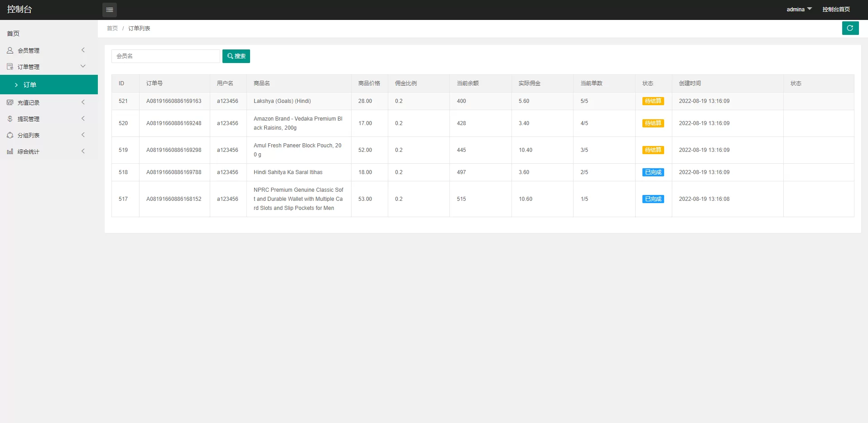Image resolution: width=868 pixels, height=423 pixels.
Task: Click the 待结算 badge for order 521
Action: click(653, 101)
